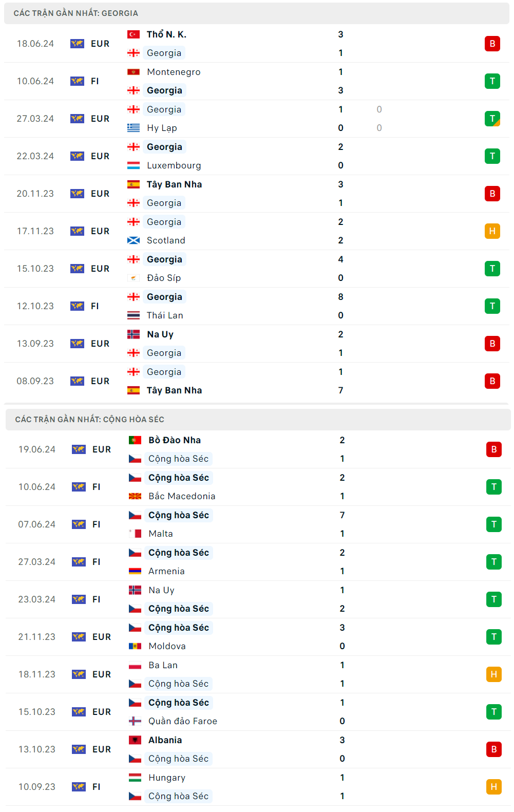Click the Bắc Macedonia flag icon

click(135, 496)
